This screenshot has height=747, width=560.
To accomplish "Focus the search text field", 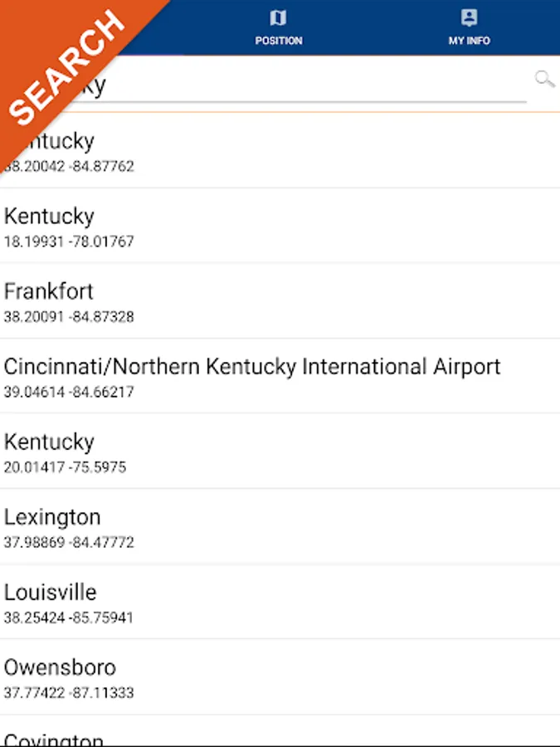I will [315, 85].
